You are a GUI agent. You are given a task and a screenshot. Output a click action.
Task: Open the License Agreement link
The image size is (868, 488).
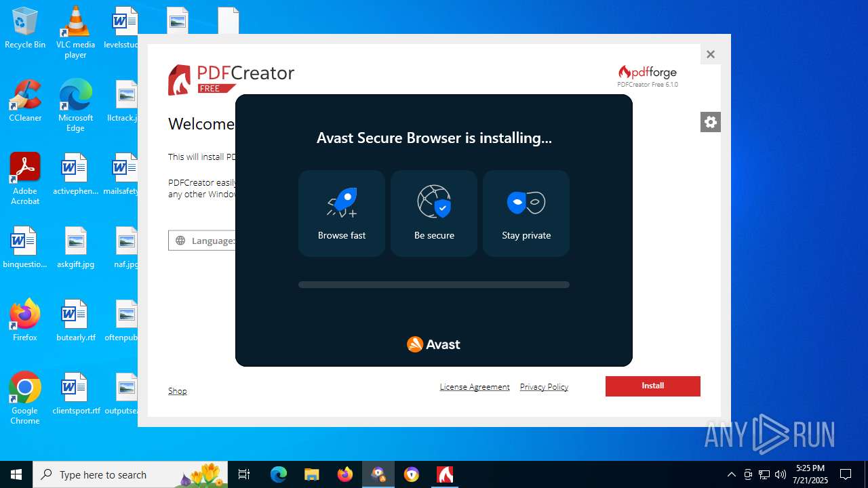tap(475, 387)
